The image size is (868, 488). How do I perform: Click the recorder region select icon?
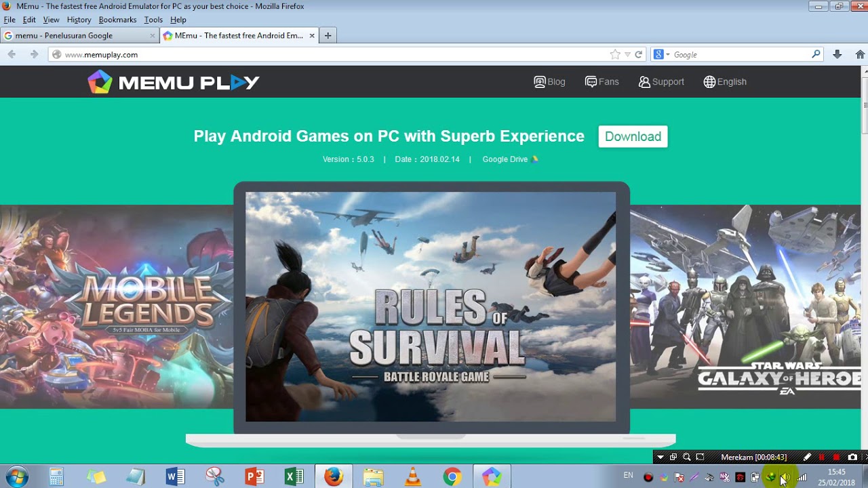coord(700,457)
